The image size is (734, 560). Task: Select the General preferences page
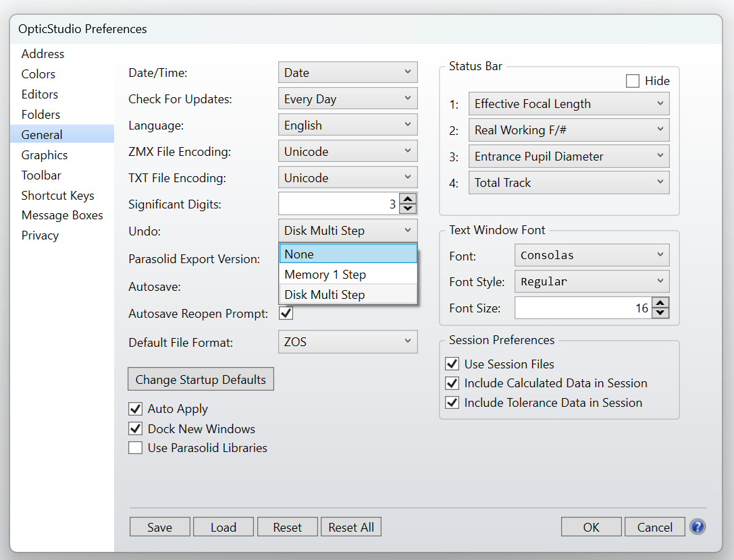coord(62,134)
